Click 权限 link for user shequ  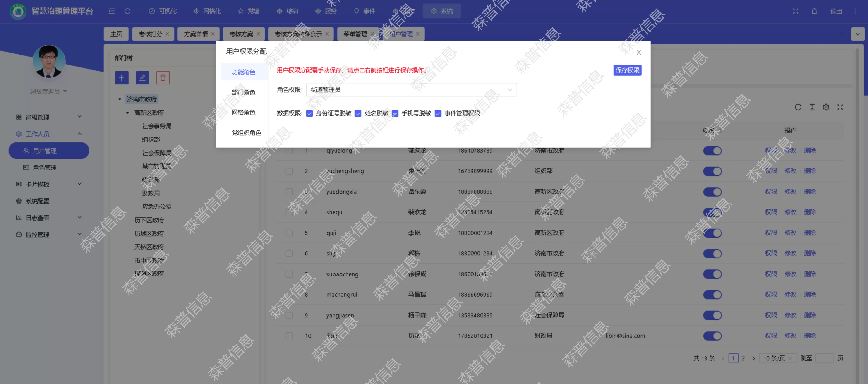click(x=771, y=212)
